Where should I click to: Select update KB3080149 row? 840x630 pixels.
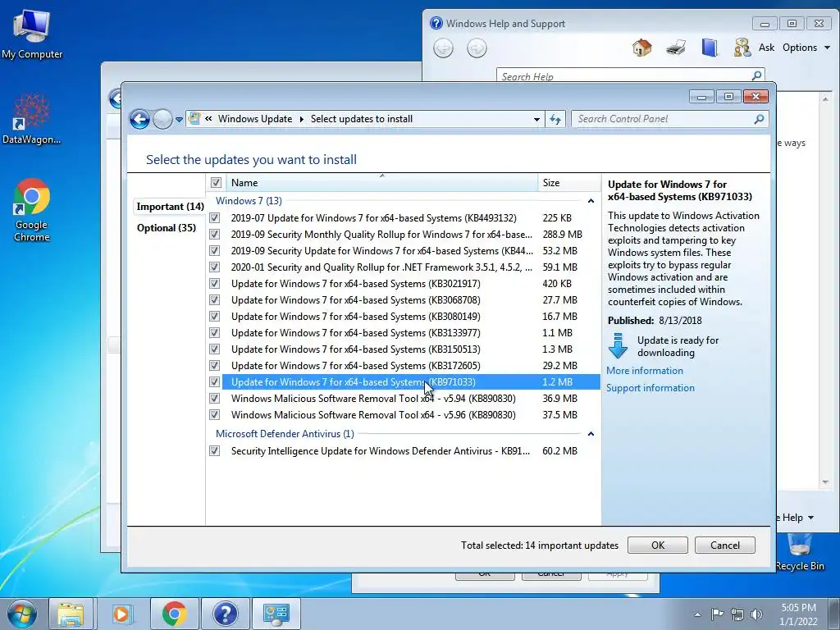(404, 317)
